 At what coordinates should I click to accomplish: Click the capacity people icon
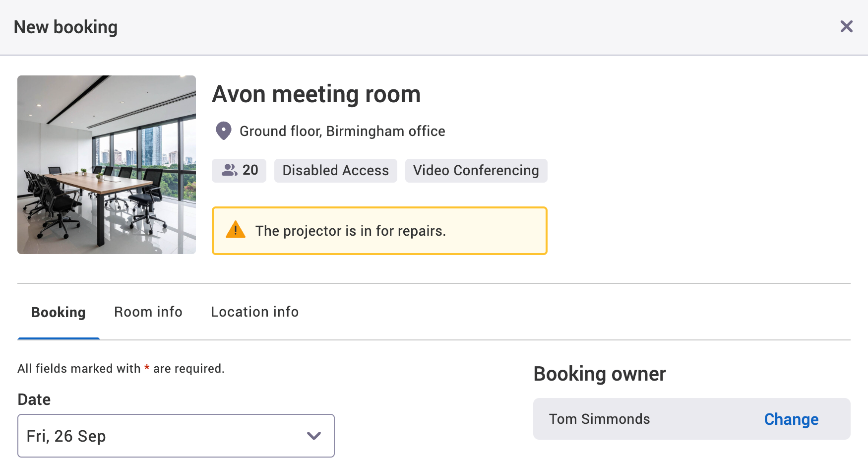coord(229,170)
